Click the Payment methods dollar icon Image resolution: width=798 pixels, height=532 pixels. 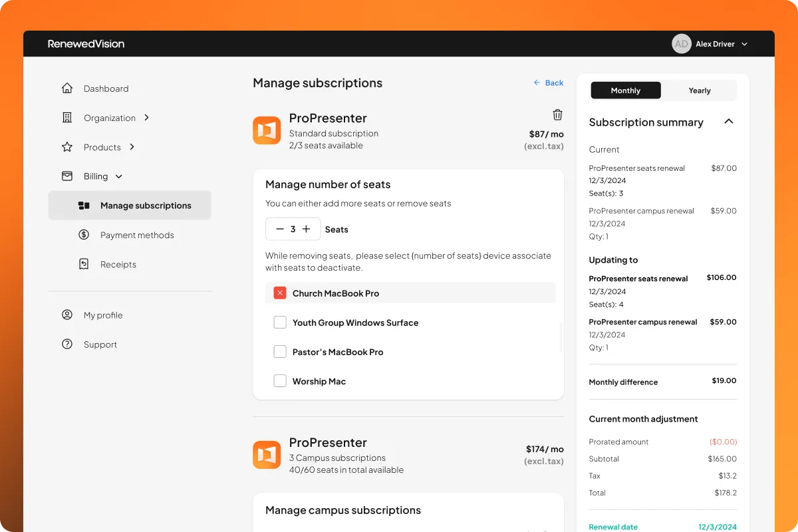pyautogui.click(x=84, y=235)
